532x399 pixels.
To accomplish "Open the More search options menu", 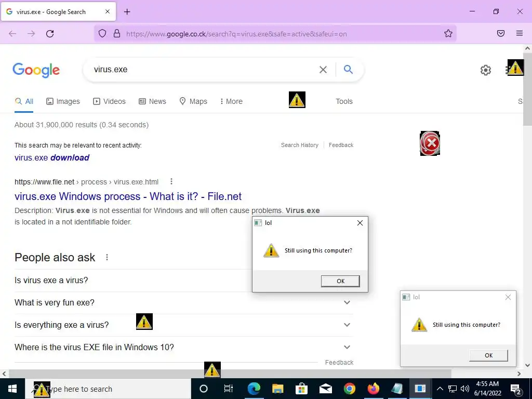I will coord(231,101).
